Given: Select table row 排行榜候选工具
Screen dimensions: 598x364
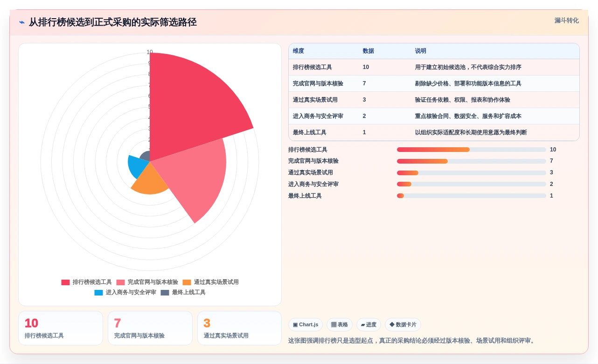Looking at the screenshot, I should (x=434, y=67).
